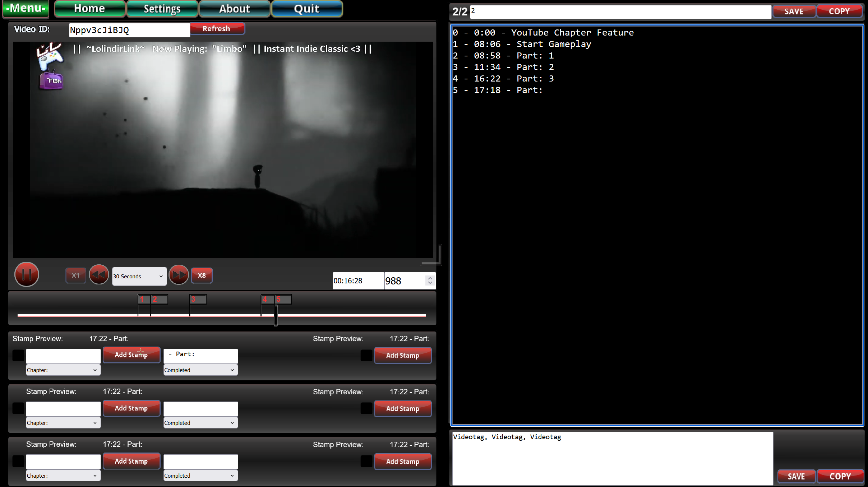The image size is (868, 487).
Task: Open the Settings menu tab
Action: pos(162,9)
